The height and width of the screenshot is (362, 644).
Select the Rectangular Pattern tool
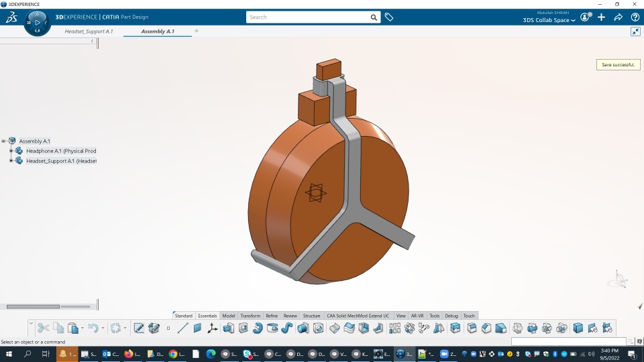[x=394, y=328]
